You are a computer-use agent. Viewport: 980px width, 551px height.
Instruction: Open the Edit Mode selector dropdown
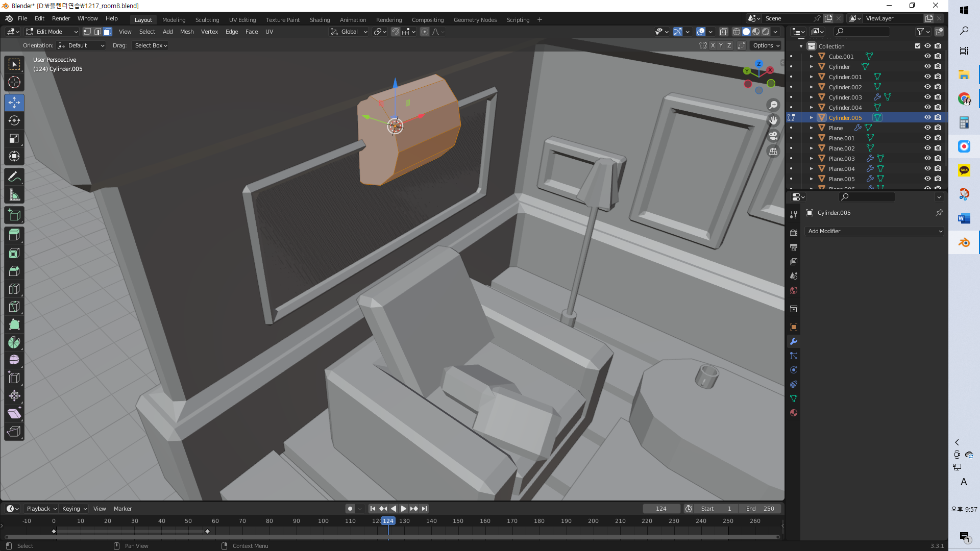coord(52,32)
